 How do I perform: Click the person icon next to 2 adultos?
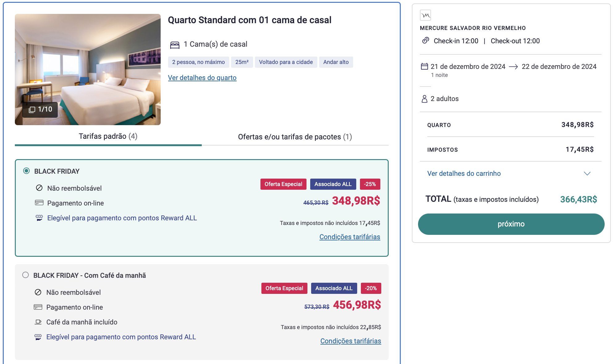tap(425, 99)
